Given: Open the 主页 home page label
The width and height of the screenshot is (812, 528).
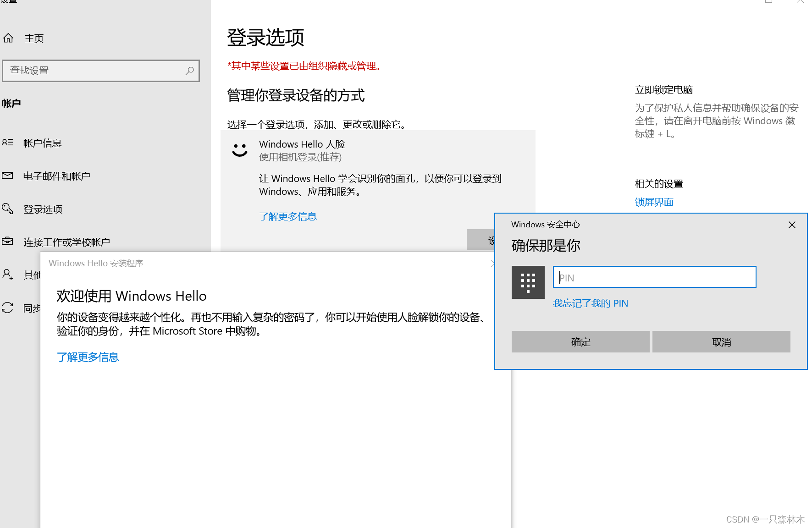Looking at the screenshot, I should click(34, 38).
